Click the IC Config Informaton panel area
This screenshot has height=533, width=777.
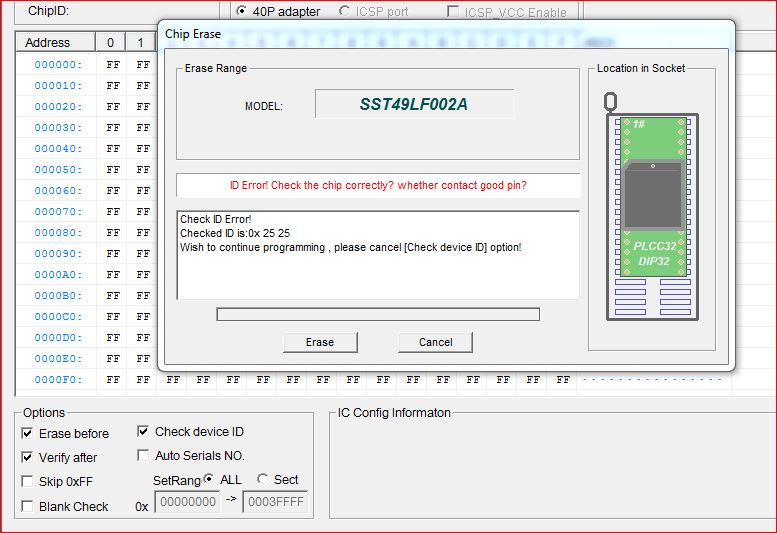(x=553, y=468)
